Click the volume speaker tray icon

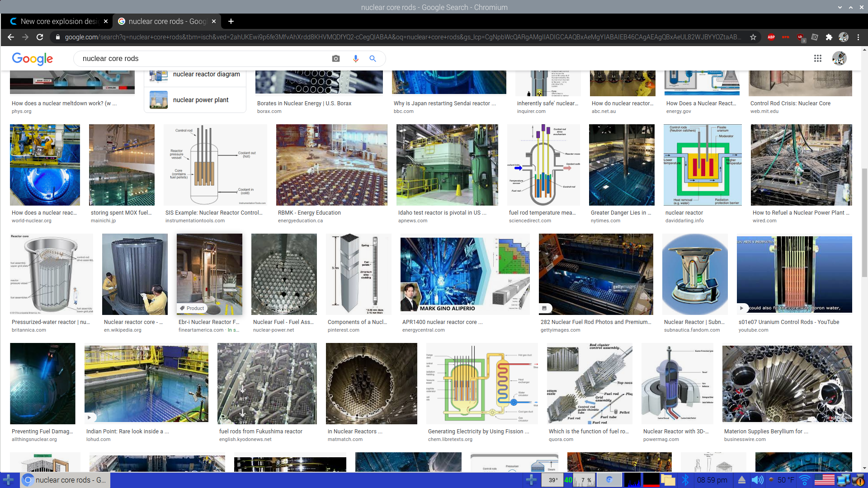[x=757, y=480]
